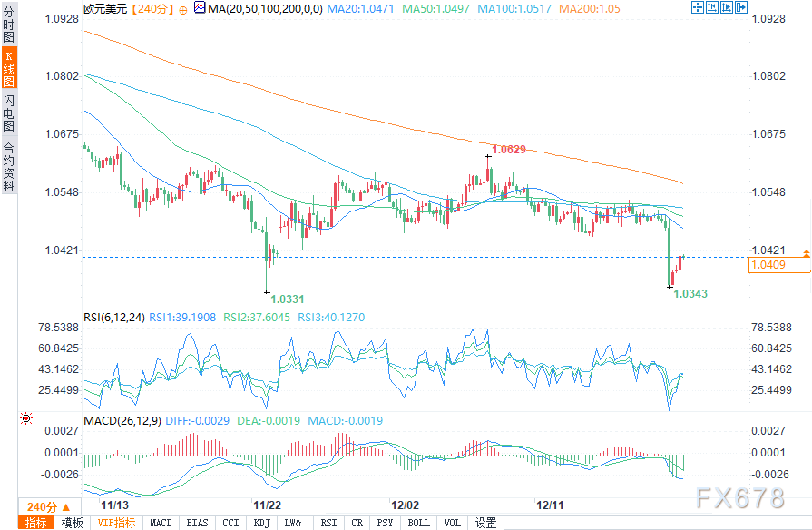The width and height of the screenshot is (812, 530).
Task: Click the red sun icon beside MACD
Action: 26,418
